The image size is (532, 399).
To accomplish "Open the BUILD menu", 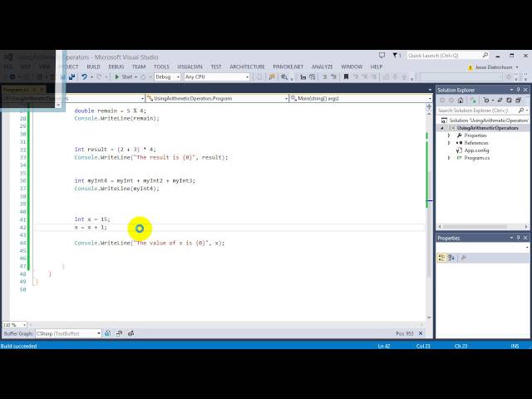I will (x=93, y=66).
